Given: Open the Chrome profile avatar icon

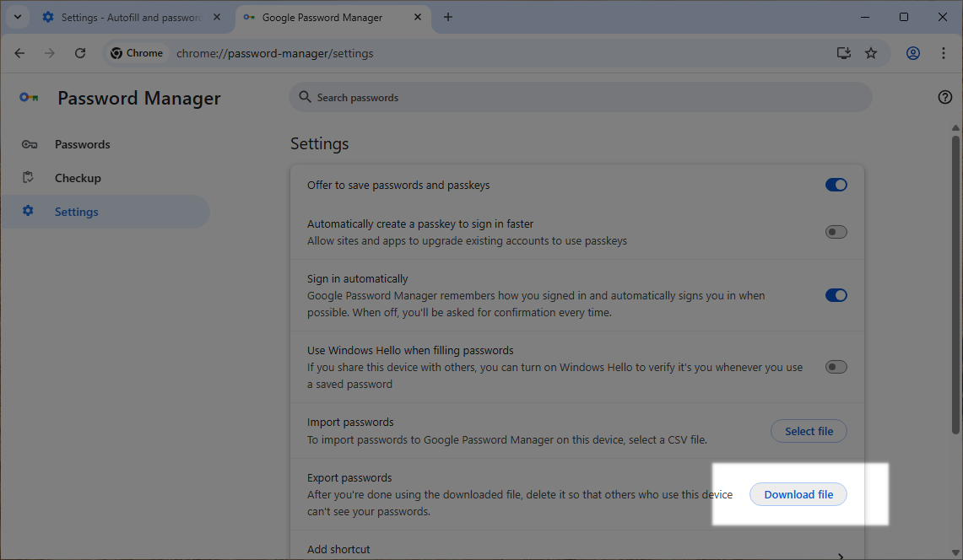Looking at the screenshot, I should [x=912, y=53].
